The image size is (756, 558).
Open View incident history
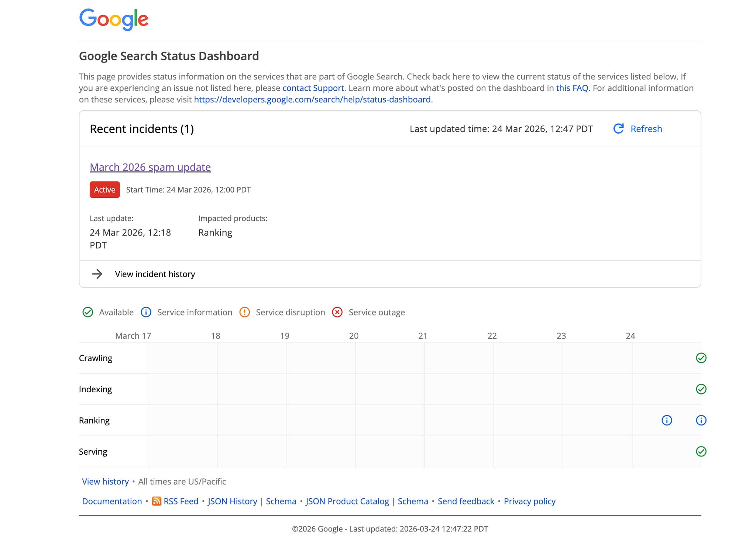click(x=155, y=274)
